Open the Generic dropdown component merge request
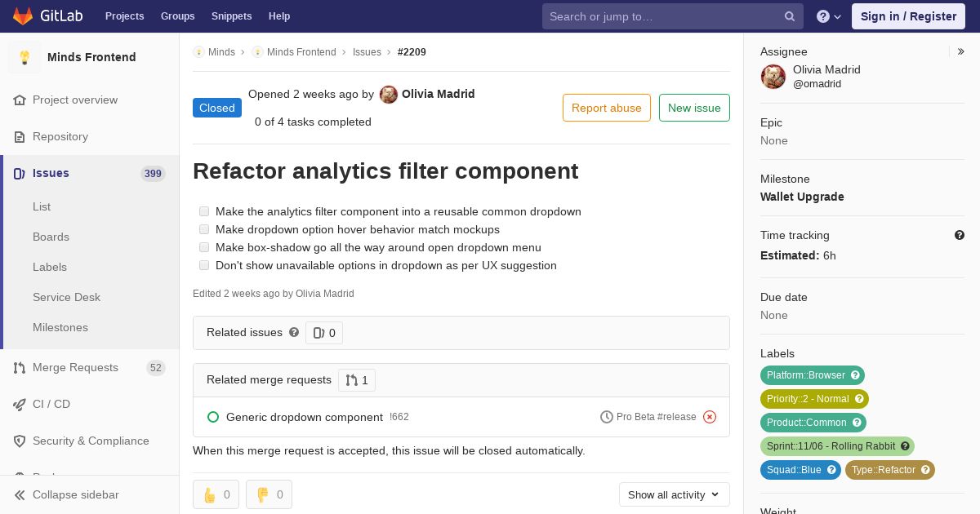 click(304, 417)
